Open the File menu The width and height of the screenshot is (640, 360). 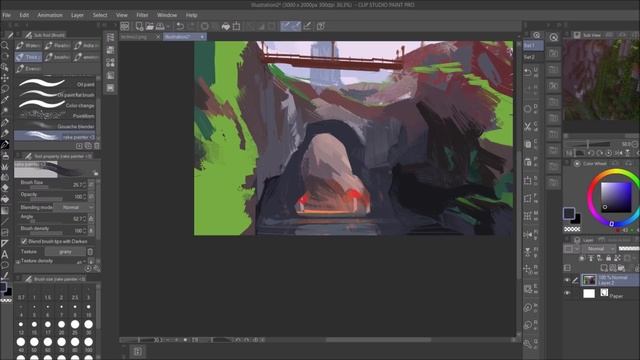pos(6,15)
